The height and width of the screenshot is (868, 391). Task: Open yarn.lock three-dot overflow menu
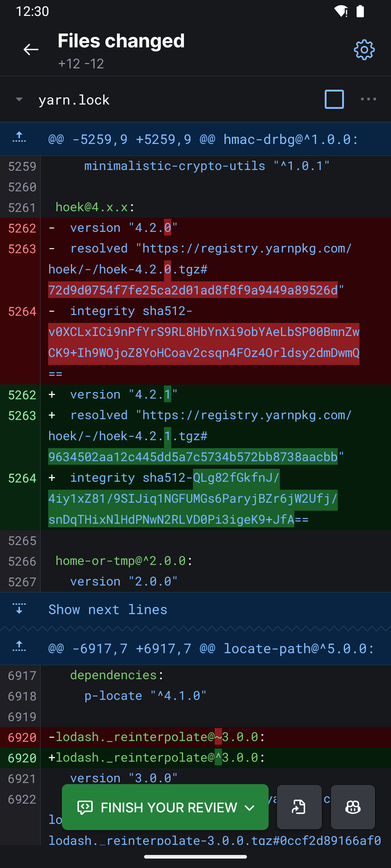coord(368,99)
